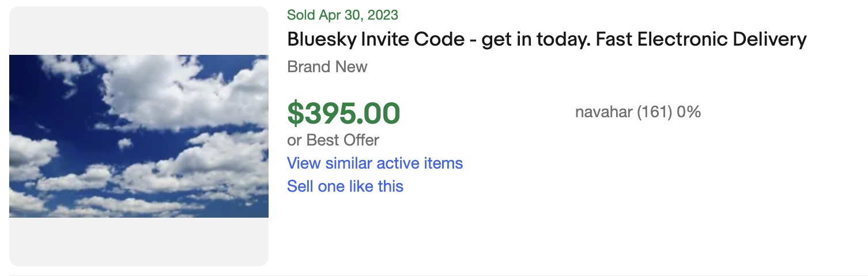Viewport: 868px width, 276px height.
Task: Click the Brand New condition text
Action: click(327, 67)
